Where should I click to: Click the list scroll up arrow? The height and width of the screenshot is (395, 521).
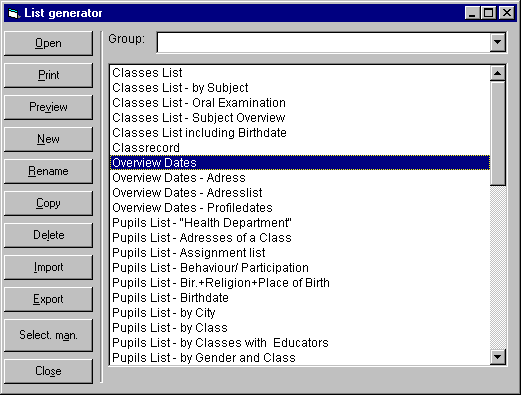tap(498, 73)
